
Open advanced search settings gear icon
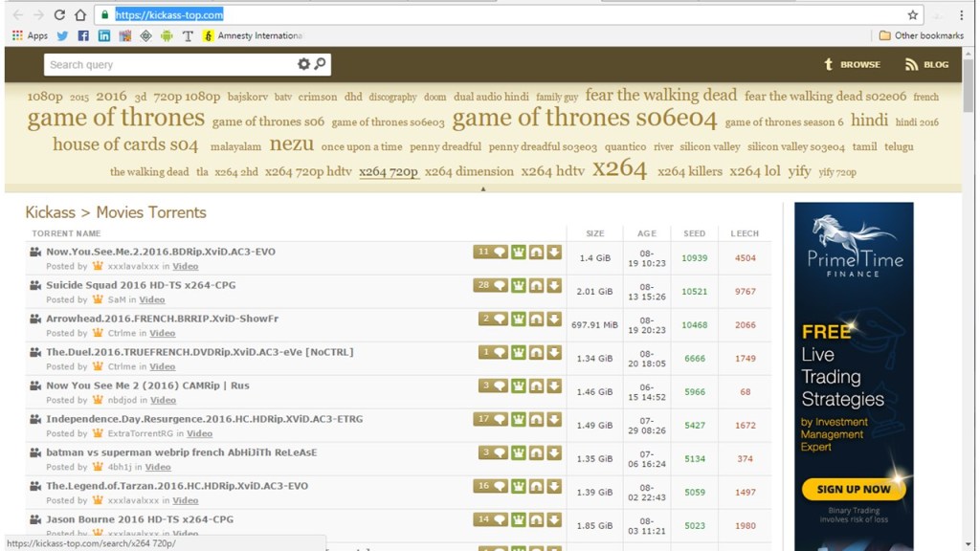point(303,64)
